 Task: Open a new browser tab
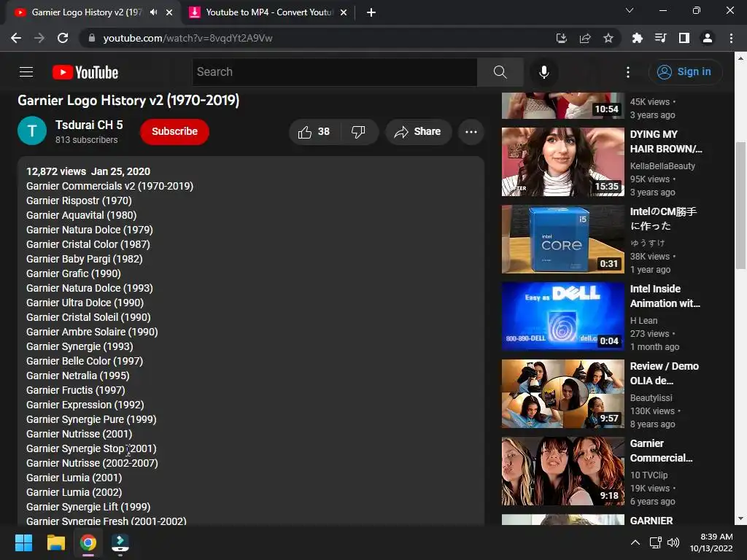coord(371,12)
